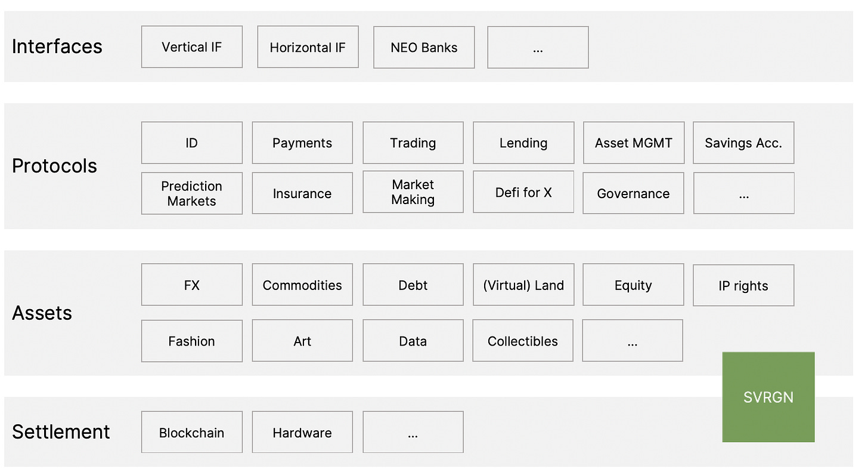Click the Asset MGMT box

(x=633, y=143)
